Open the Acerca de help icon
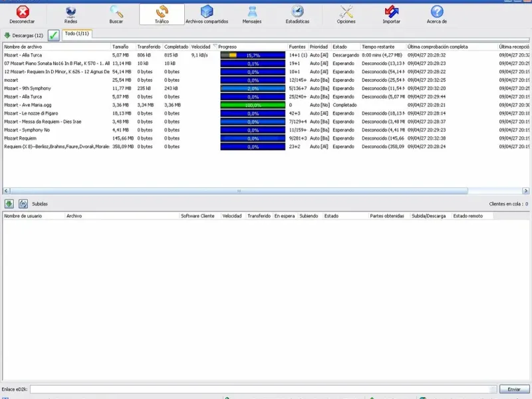 point(436,15)
